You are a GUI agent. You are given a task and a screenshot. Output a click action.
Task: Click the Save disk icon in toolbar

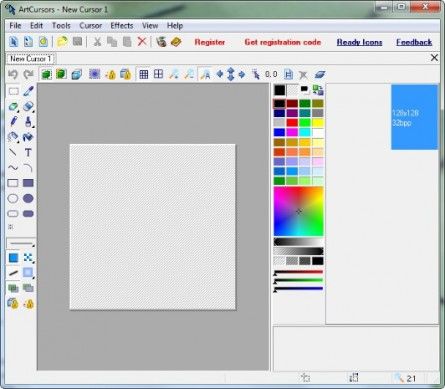(77, 42)
